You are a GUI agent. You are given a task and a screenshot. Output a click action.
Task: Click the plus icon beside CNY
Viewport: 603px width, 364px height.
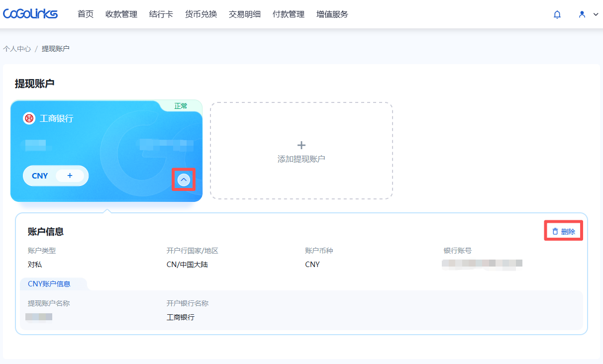pos(70,176)
